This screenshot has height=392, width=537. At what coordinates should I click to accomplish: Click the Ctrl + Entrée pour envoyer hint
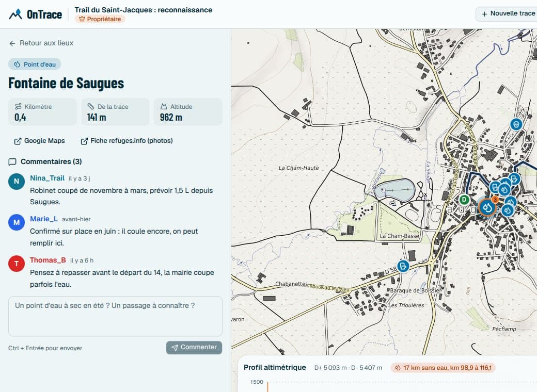click(45, 348)
